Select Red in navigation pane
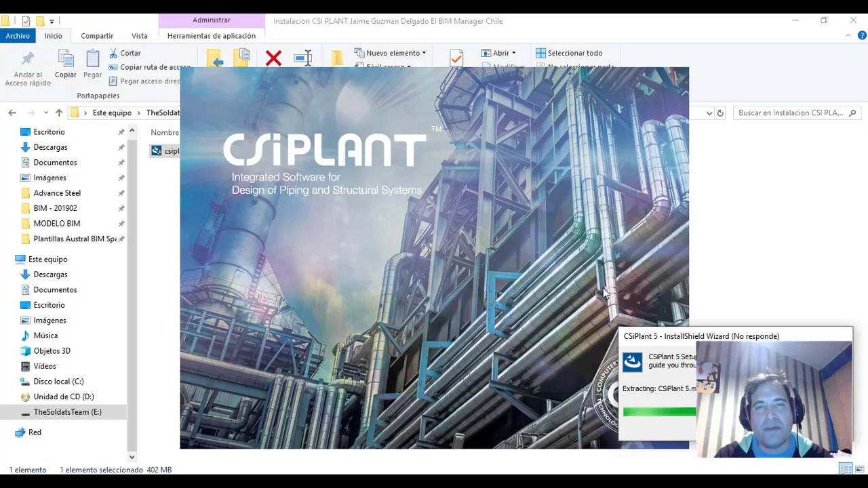This screenshot has height=488, width=868. tap(35, 432)
